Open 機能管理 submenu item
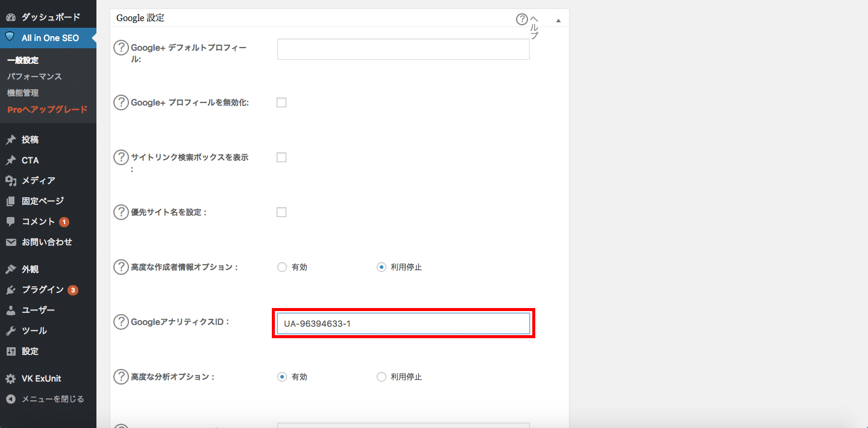 coord(23,93)
